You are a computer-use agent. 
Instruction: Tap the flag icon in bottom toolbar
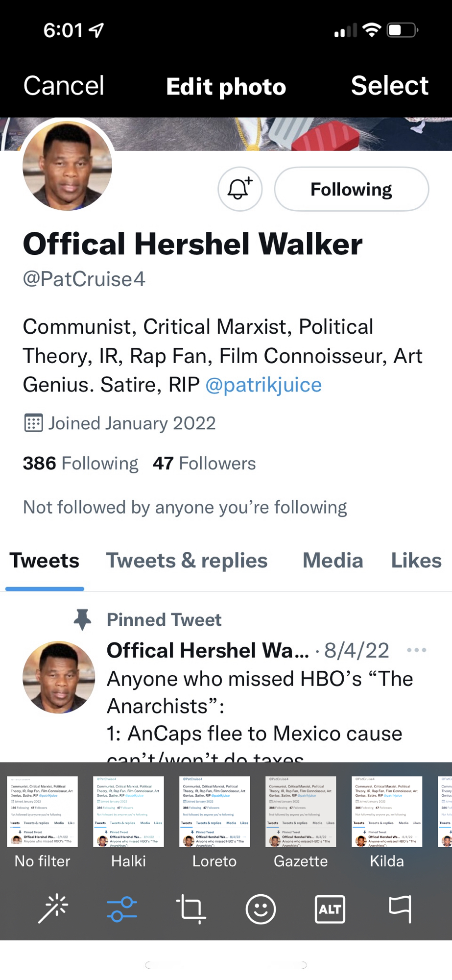(x=400, y=909)
